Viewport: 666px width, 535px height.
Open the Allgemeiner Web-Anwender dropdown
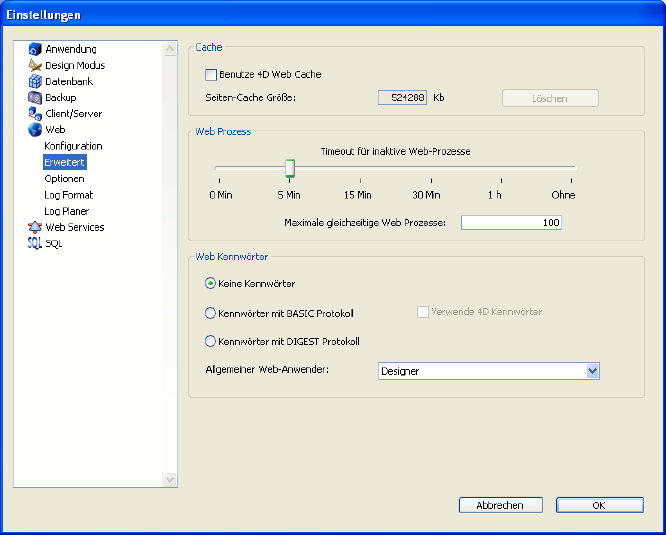pyautogui.click(x=592, y=371)
